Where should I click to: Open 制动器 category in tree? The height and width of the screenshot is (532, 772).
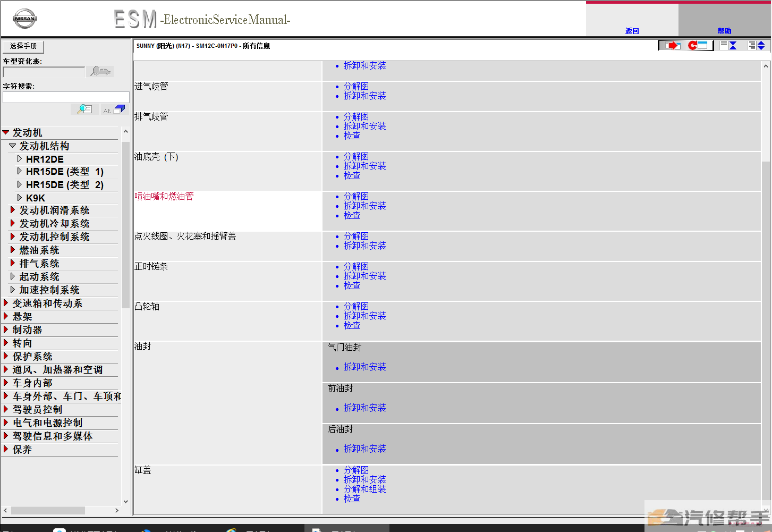(27, 330)
